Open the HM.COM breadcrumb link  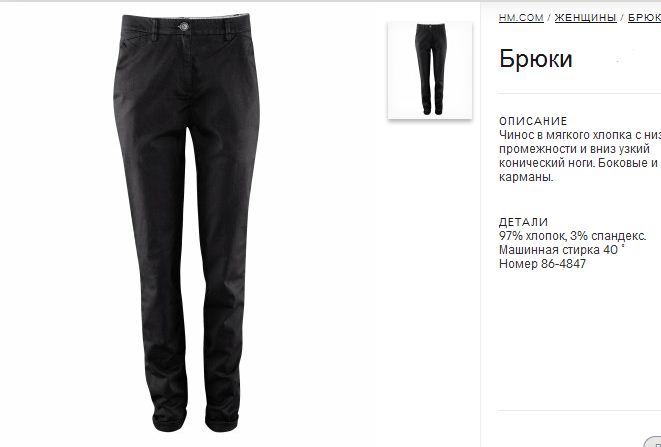pos(521,18)
